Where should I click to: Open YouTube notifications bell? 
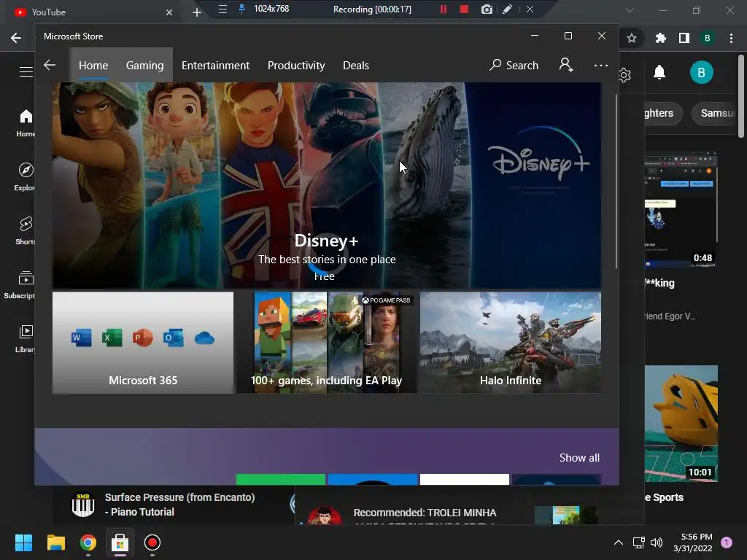[659, 72]
